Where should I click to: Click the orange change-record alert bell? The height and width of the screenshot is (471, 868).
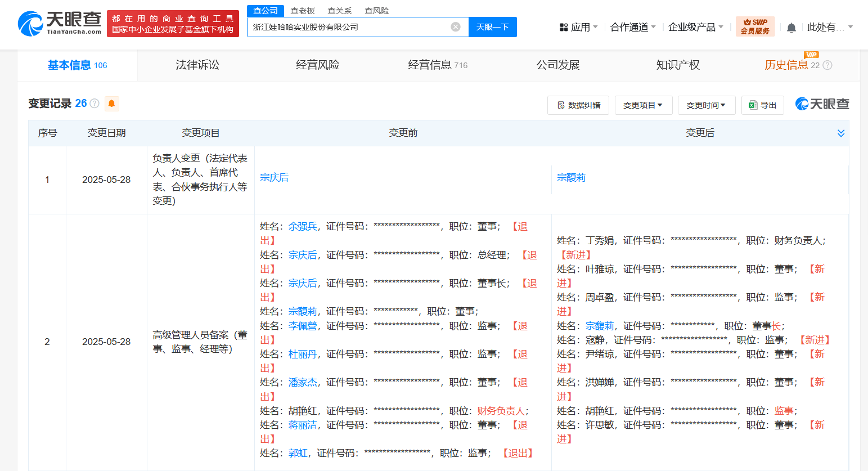(x=111, y=104)
